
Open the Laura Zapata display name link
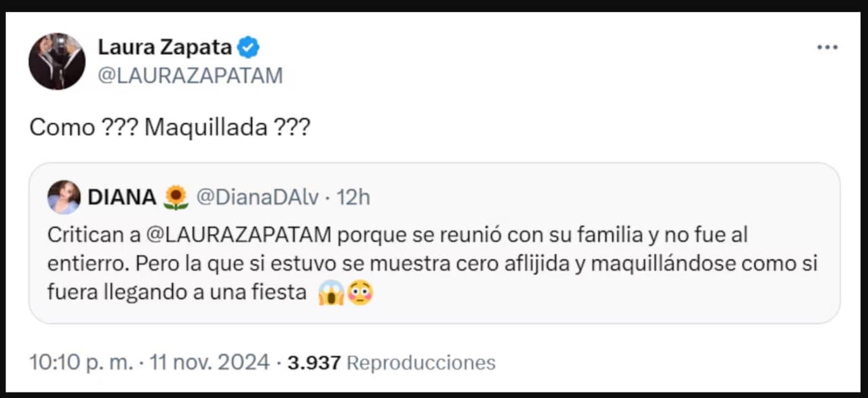pos(165,47)
